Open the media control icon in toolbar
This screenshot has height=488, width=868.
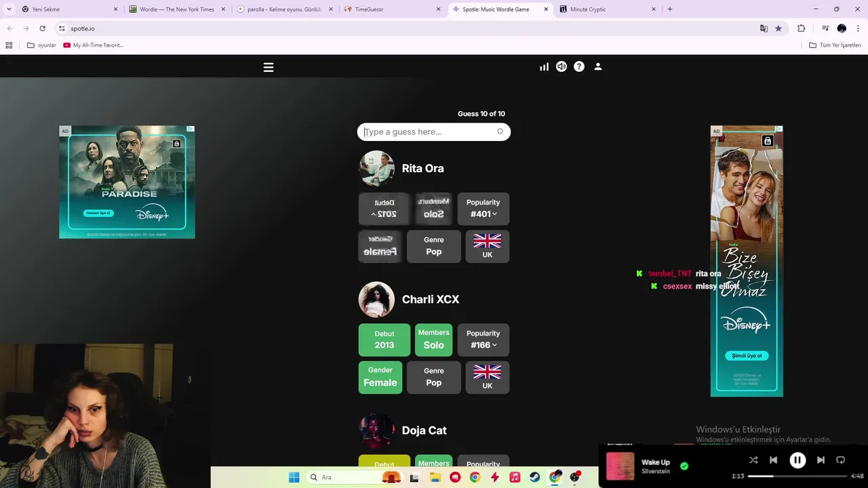(x=825, y=28)
